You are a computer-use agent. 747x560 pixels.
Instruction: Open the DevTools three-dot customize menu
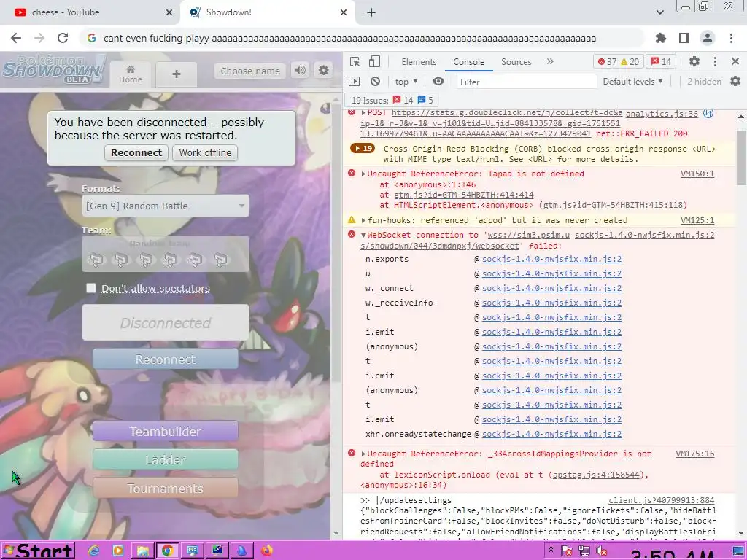[715, 61]
